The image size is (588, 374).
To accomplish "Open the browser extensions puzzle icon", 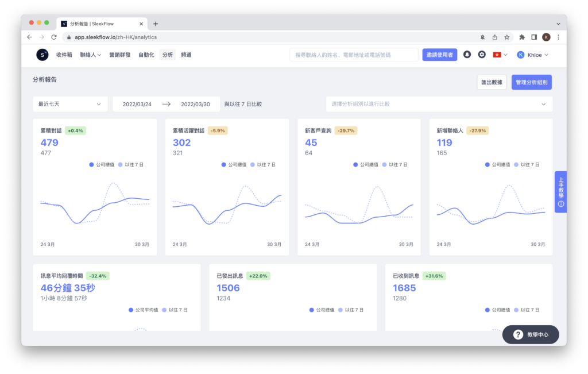I will click(522, 37).
